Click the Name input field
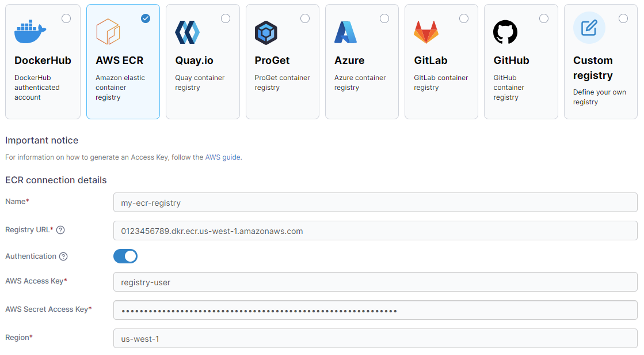This screenshot has height=355, width=644. click(375, 202)
